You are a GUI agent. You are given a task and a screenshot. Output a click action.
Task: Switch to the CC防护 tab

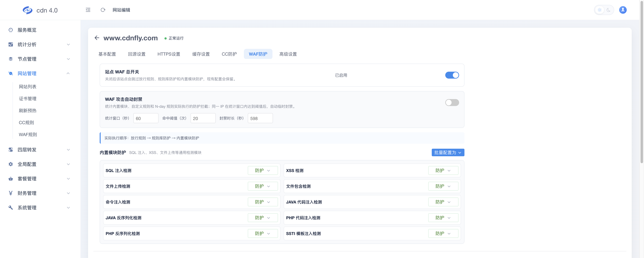click(x=229, y=54)
